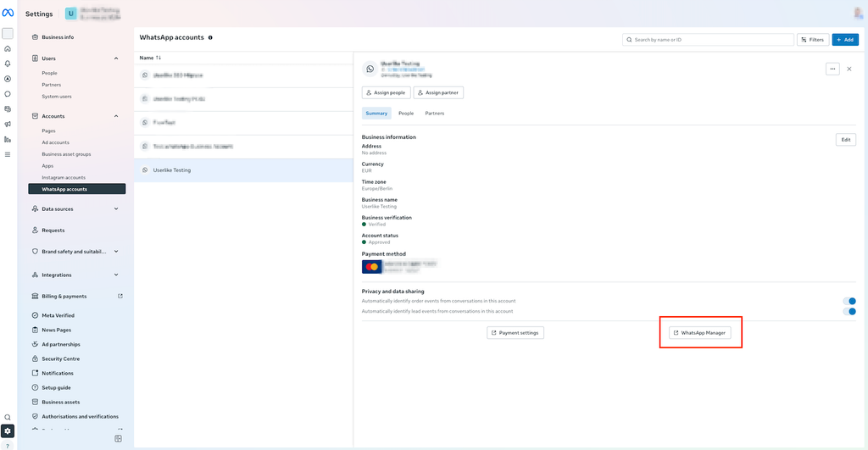Open the notifications bell in left rail
The height and width of the screenshot is (450, 868).
point(7,64)
